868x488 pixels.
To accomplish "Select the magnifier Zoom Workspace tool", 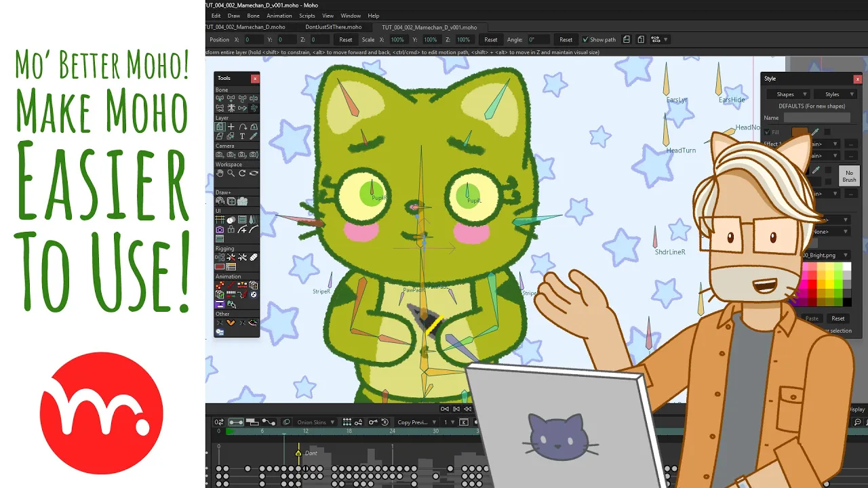I will point(231,173).
